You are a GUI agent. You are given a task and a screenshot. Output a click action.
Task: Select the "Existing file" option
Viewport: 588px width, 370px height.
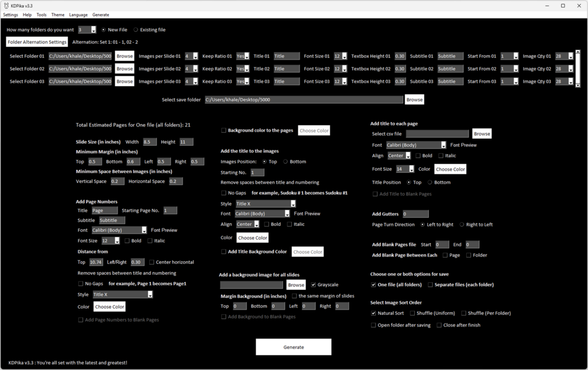(x=135, y=29)
